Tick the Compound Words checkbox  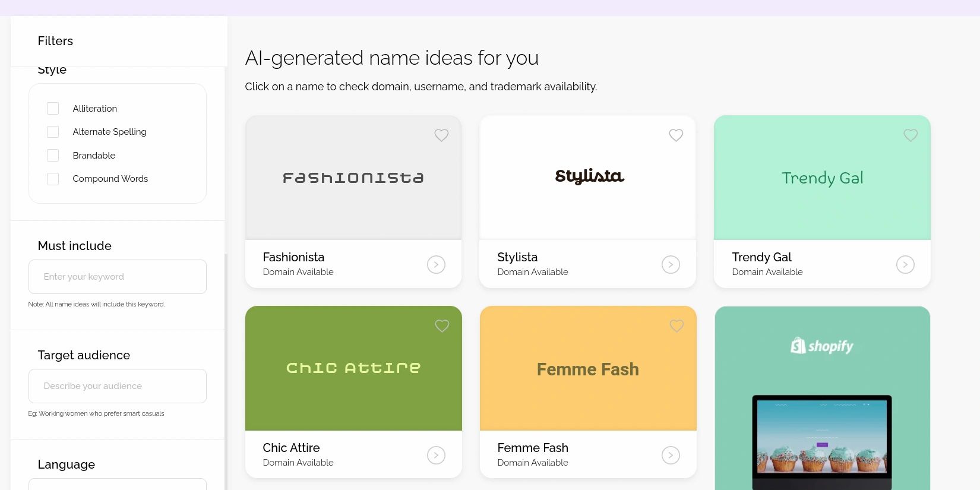(53, 179)
